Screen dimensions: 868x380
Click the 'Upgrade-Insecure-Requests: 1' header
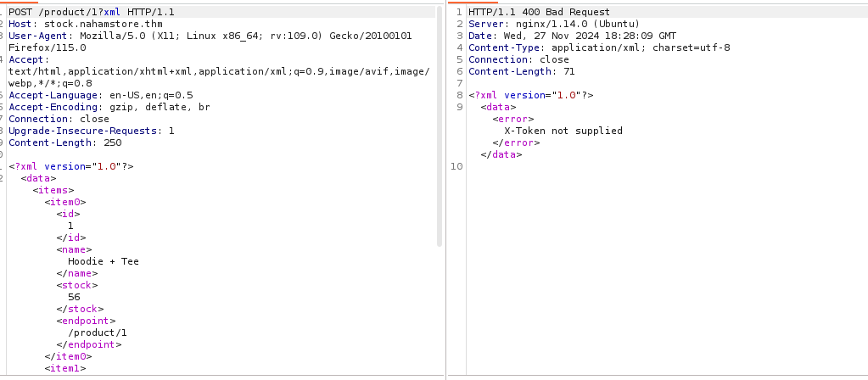pos(92,131)
